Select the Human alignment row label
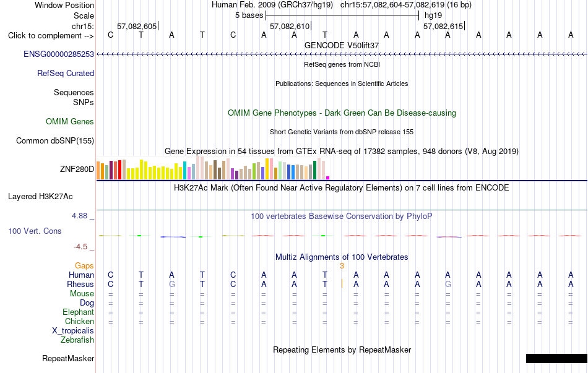 81,275
